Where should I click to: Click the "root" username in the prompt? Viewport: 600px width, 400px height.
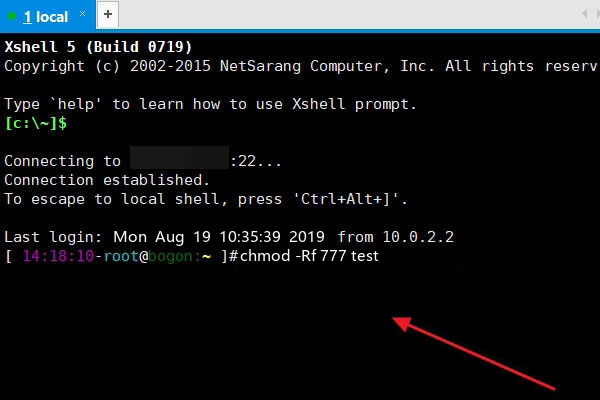point(120,257)
